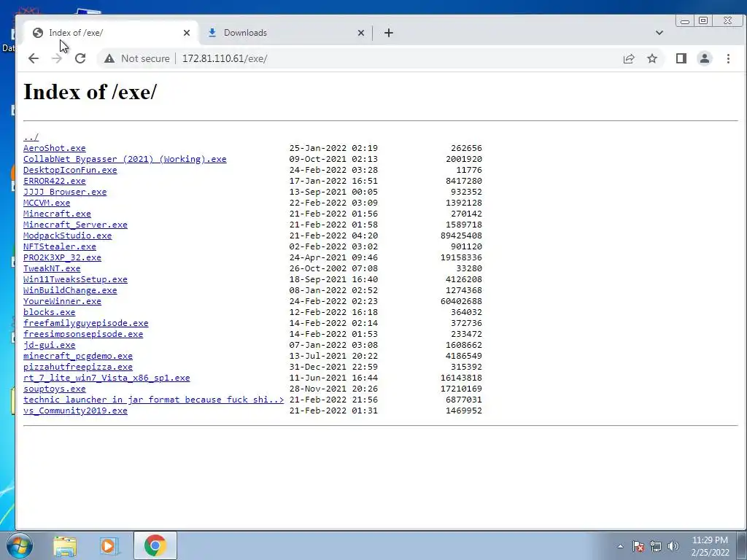This screenshot has width=747, height=560.
Task: Click the file size 60402688
Action: [x=461, y=301]
